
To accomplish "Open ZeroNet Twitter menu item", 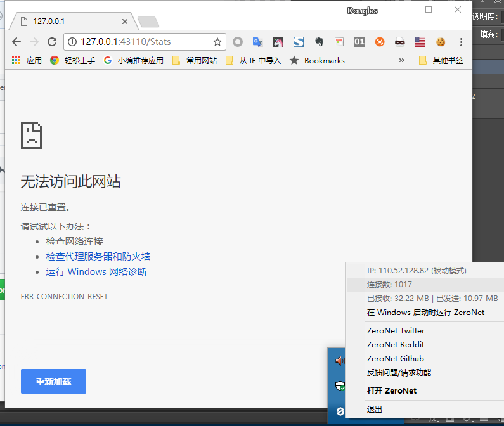I will point(425,330).
